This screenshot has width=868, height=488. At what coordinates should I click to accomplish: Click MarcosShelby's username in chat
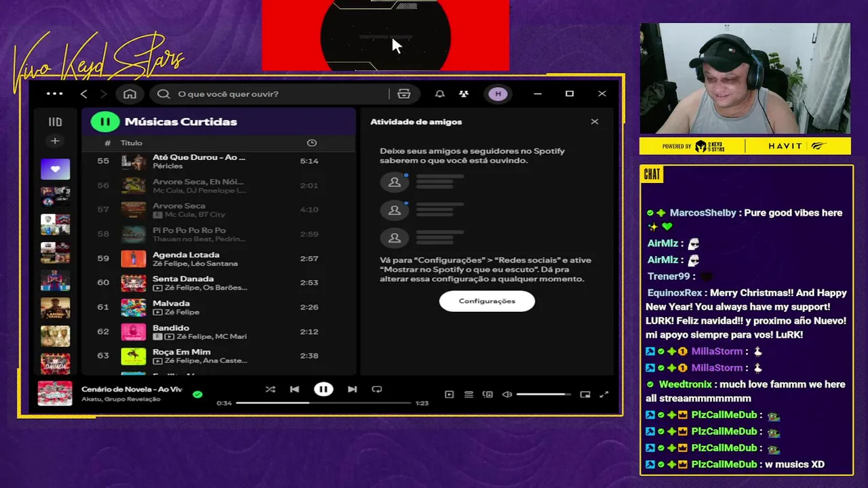click(x=703, y=213)
